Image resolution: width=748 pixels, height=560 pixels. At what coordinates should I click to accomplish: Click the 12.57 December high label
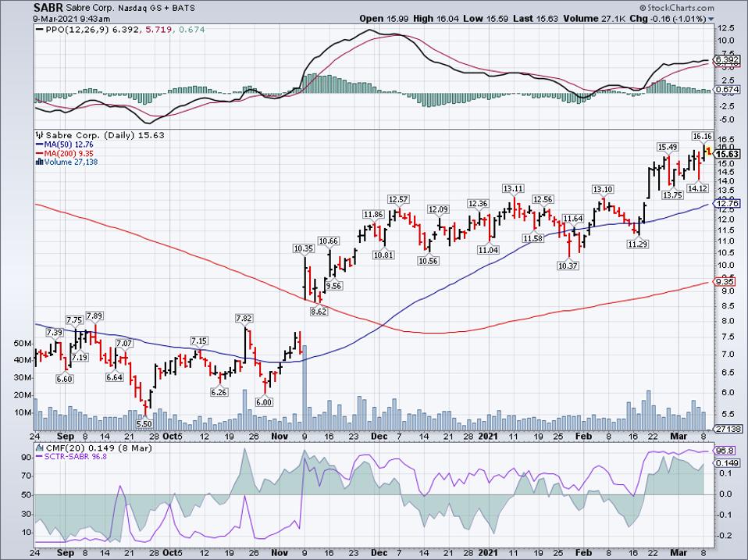pyautogui.click(x=399, y=199)
